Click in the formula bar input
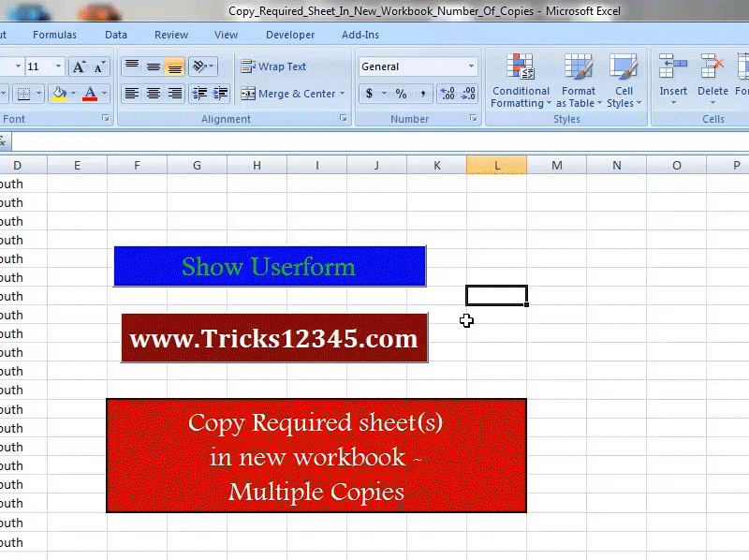749x560 pixels. 380,141
